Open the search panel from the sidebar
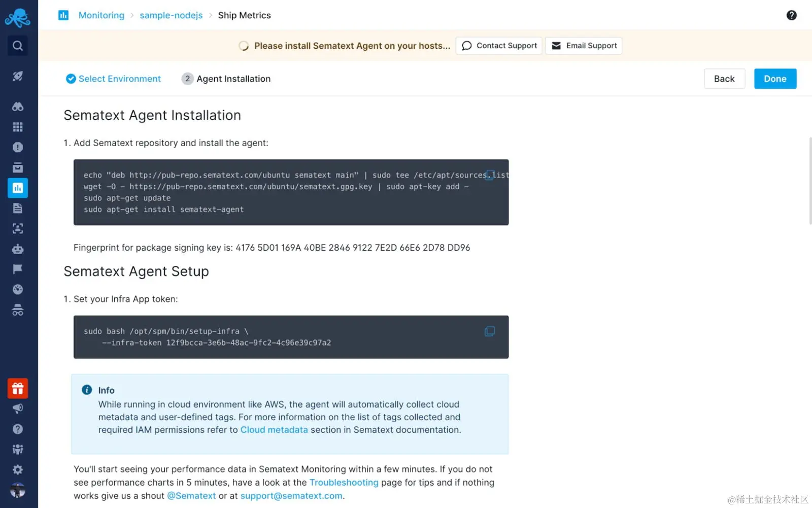Image resolution: width=812 pixels, height=508 pixels. pos(17,46)
